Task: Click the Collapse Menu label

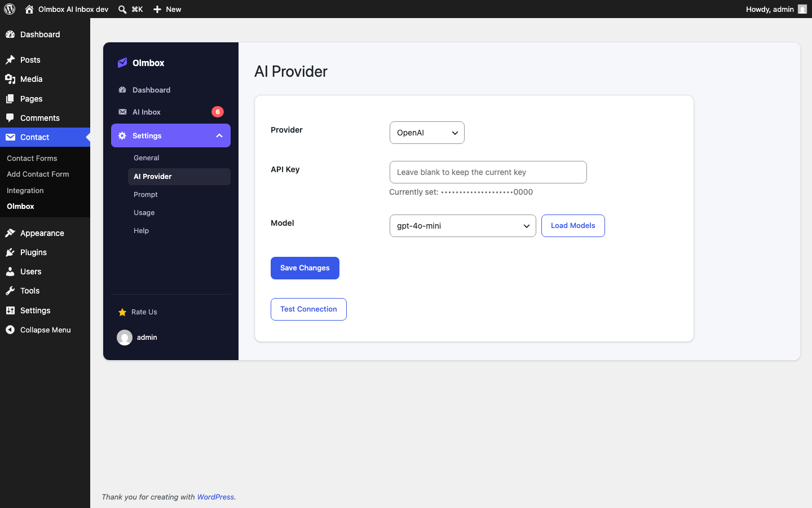Action: point(46,330)
